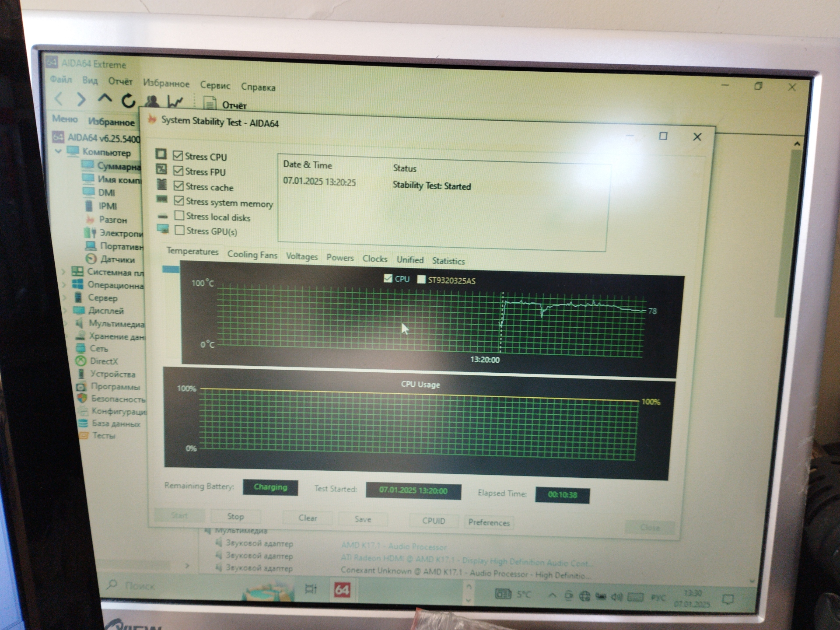This screenshot has width=840, height=630.
Task: Click the refresh toolbar icon
Action: (x=128, y=101)
